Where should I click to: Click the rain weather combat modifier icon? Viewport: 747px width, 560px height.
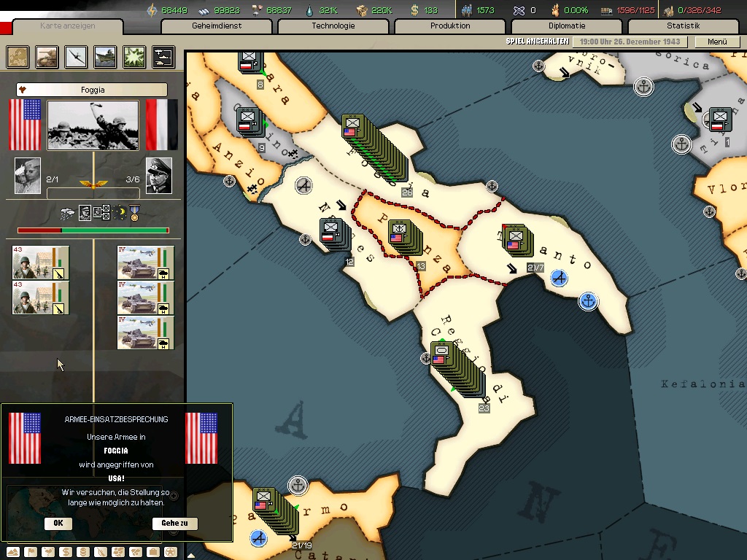pos(67,213)
